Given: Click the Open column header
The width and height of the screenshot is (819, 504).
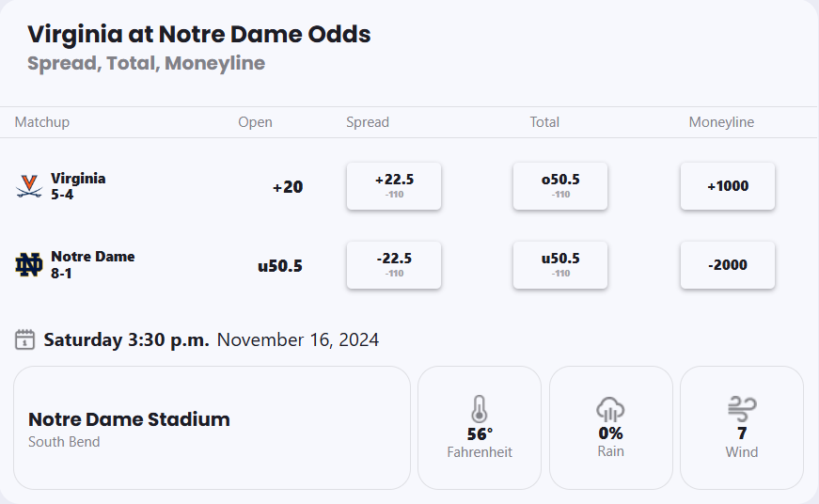Looking at the screenshot, I should click(x=255, y=122).
